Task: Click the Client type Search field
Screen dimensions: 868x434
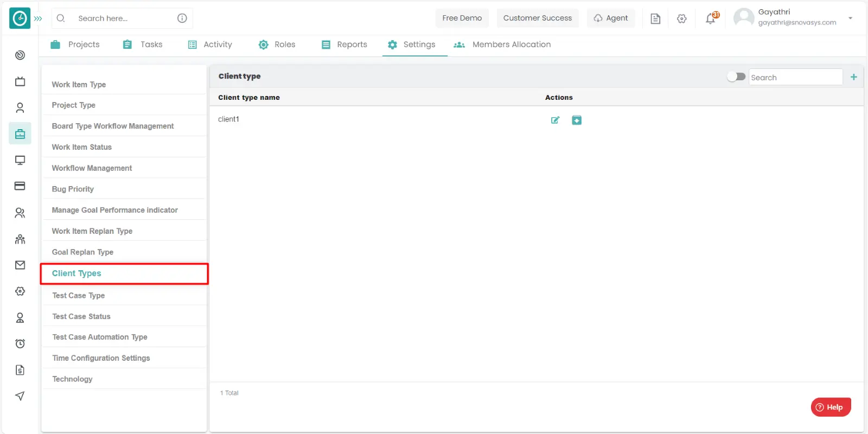Action: tap(795, 77)
